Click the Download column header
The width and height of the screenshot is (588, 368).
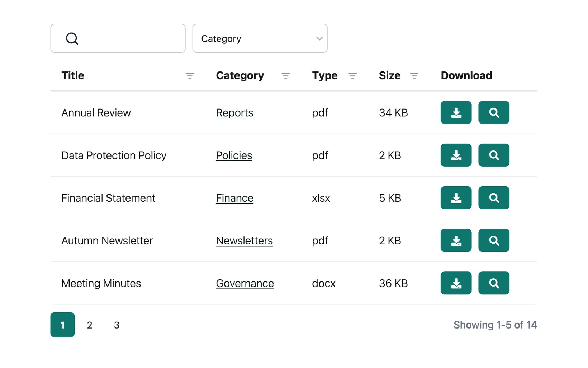tap(466, 75)
